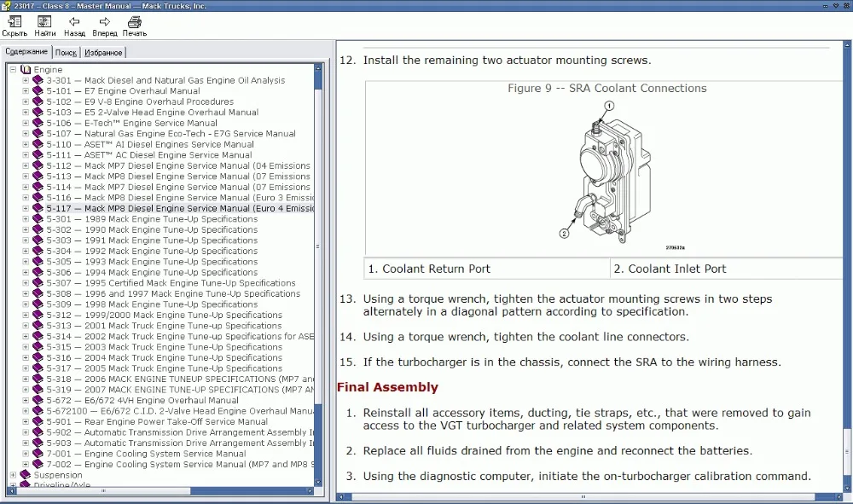Open 5-903 Automatic Transmission Drive Arrangement
The image size is (853, 504).
tap(180, 443)
